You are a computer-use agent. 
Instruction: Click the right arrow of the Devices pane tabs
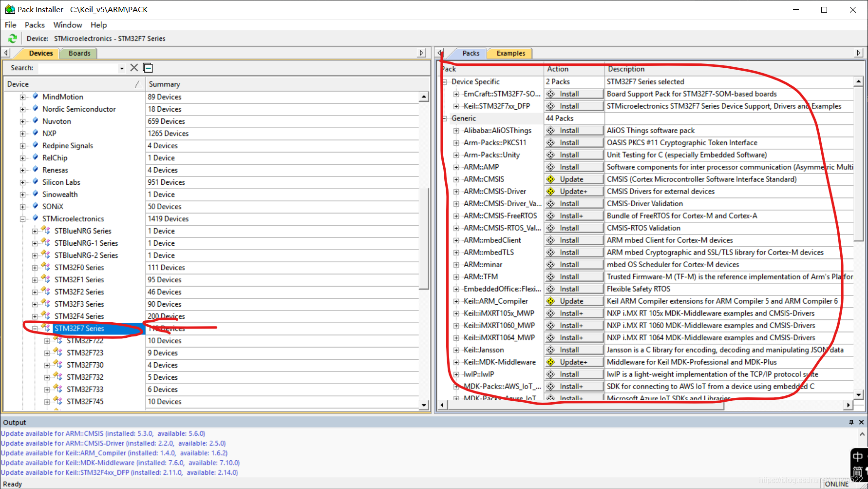[422, 53]
